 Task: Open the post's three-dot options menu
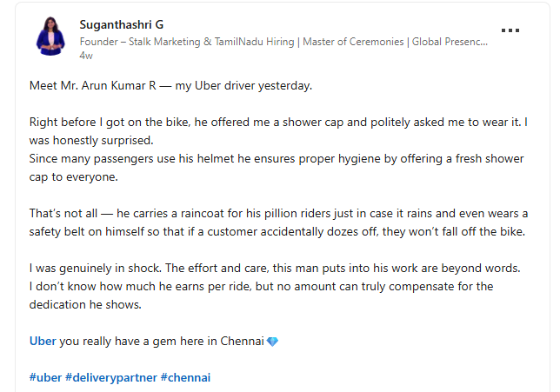[x=510, y=30]
